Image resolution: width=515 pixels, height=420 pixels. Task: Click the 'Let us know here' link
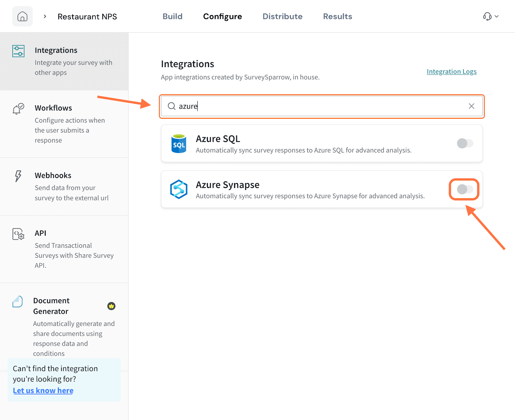click(43, 390)
